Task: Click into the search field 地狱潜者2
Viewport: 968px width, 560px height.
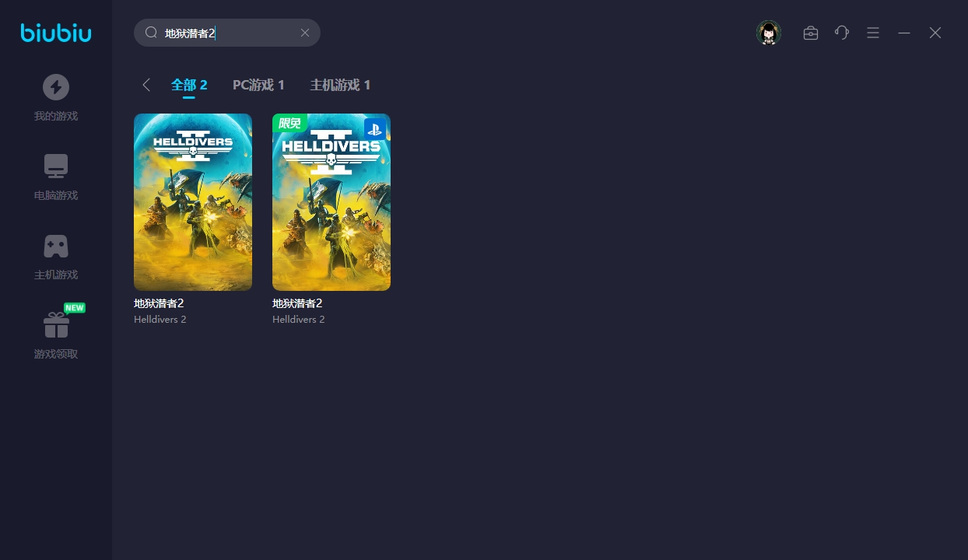Action: coord(227,33)
